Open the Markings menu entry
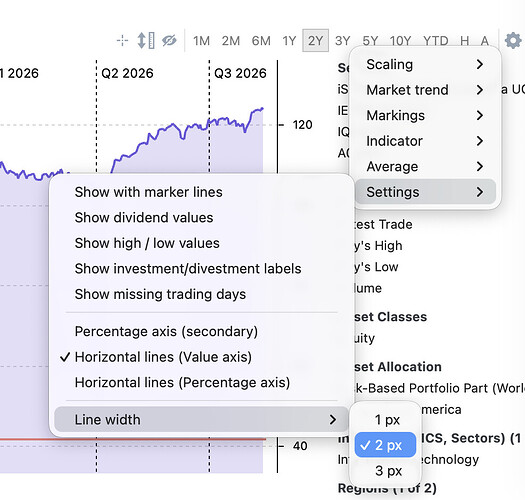This screenshot has width=525, height=500. pyautogui.click(x=425, y=116)
